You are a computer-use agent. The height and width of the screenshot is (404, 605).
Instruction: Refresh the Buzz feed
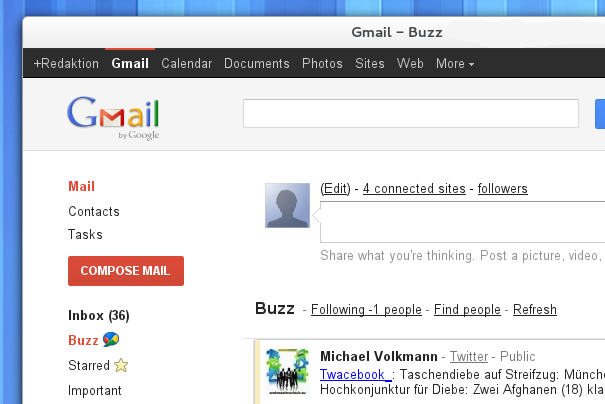535,309
